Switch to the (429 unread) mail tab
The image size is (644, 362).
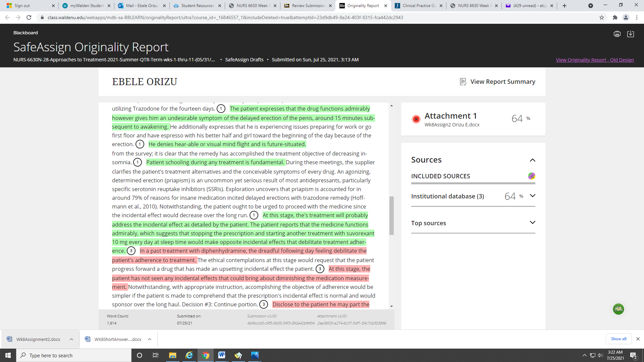point(529,6)
